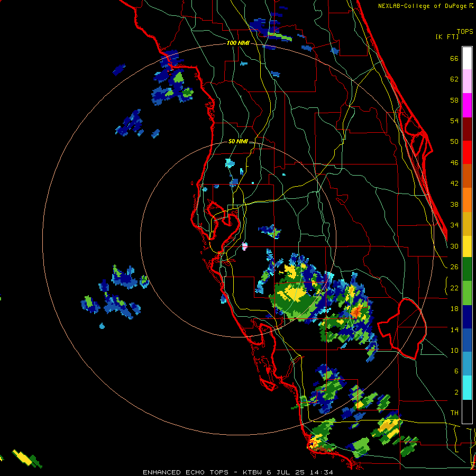Screen dimensions: 476x476
Task: Click the 2 legend value
Action: click(x=456, y=392)
